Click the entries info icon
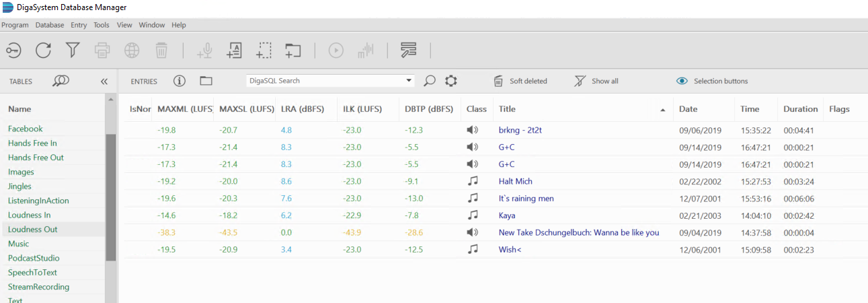Viewport: 868px width, 303px height. [179, 81]
